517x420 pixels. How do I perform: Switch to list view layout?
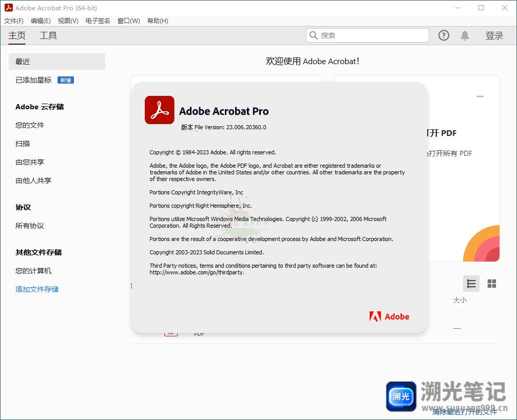471,284
